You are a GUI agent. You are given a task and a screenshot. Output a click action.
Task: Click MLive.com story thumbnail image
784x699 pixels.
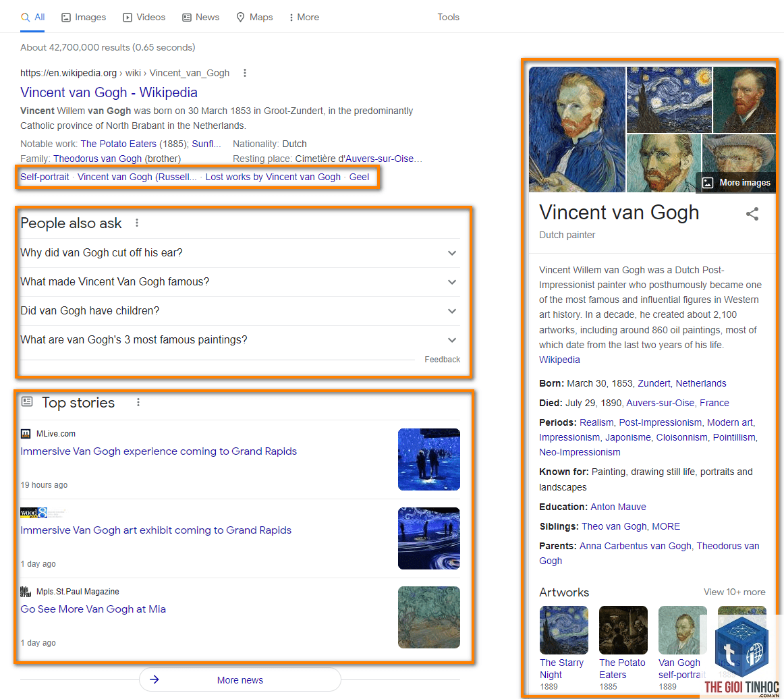pyautogui.click(x=429, y=459)
